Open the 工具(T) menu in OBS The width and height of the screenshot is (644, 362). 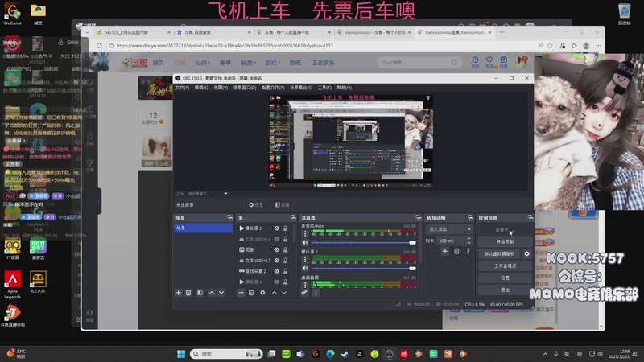[324, 88]
